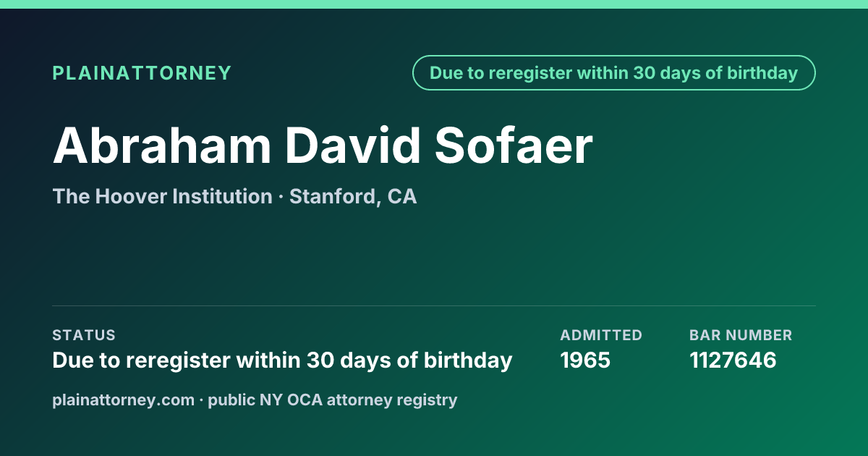Click the PLAINATTORNEY brand logo text

[x=142, y=73]
